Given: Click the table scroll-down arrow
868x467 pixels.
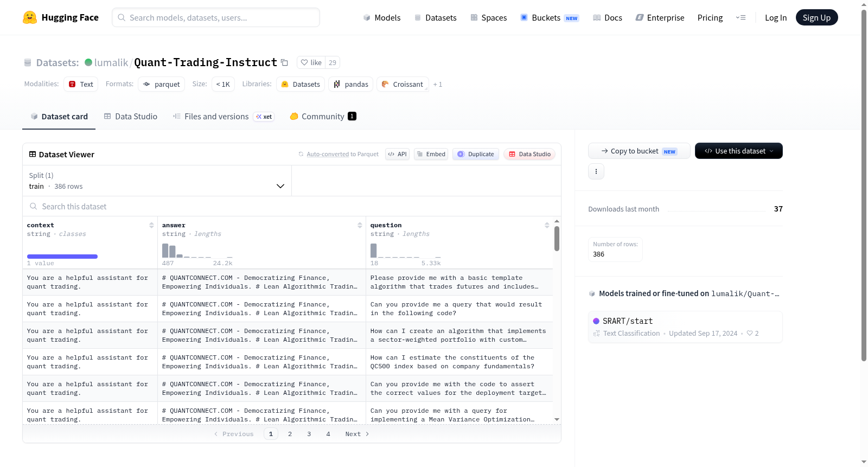Looking at the screenshot, I should 557,419.
